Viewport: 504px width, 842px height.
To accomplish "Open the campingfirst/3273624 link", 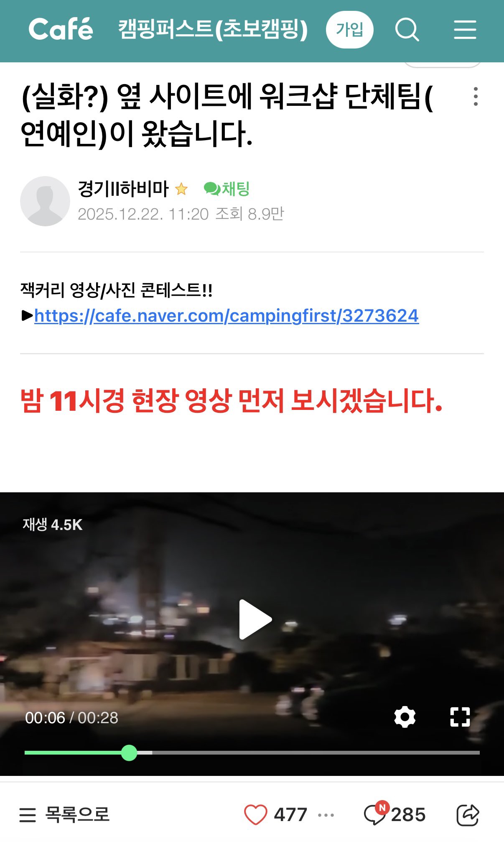I will click(226, 316).
